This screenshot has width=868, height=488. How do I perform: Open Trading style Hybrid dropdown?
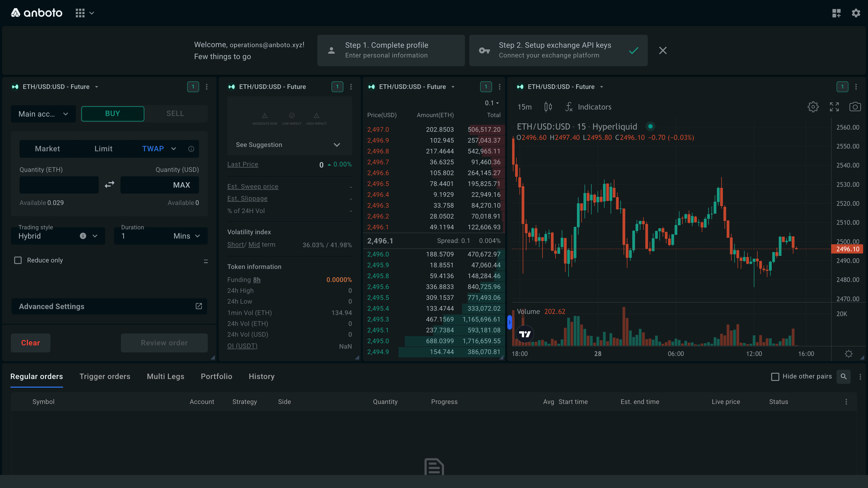(58, 236)
